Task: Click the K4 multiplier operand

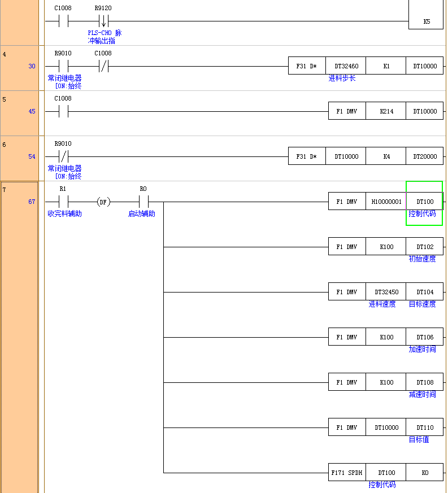Action: 386,156
